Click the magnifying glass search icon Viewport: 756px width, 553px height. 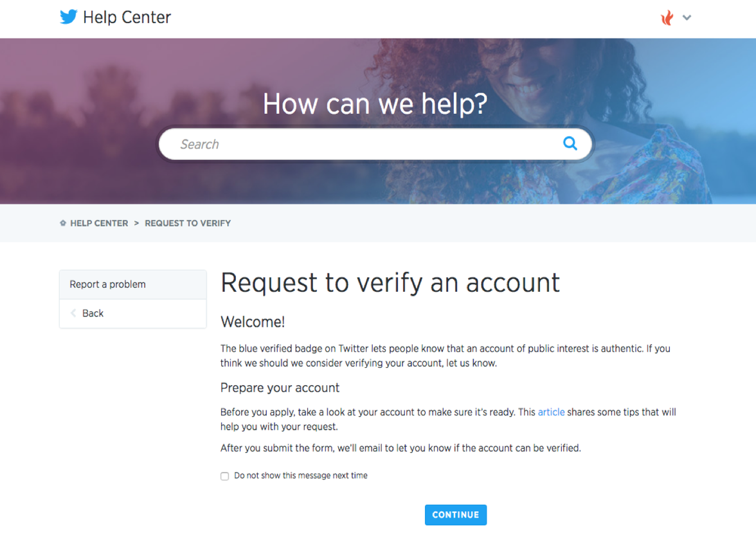click(570, 143)
